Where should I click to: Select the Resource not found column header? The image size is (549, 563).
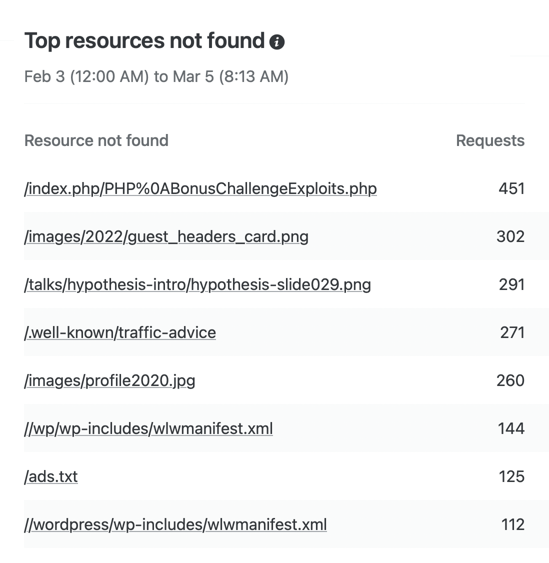pyautogui.click(x=96, y=141)
